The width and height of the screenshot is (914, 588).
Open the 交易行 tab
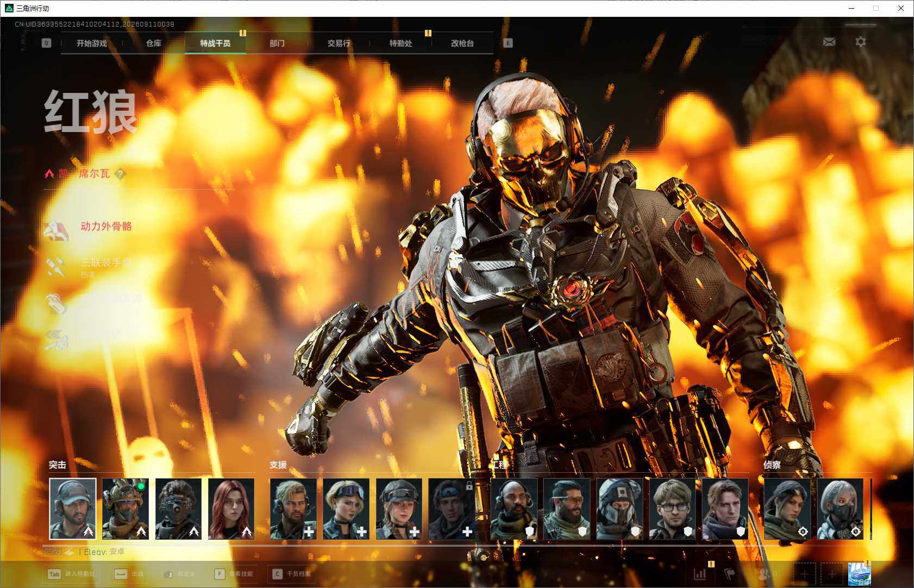pyautogui.click(x=339, y=43)
